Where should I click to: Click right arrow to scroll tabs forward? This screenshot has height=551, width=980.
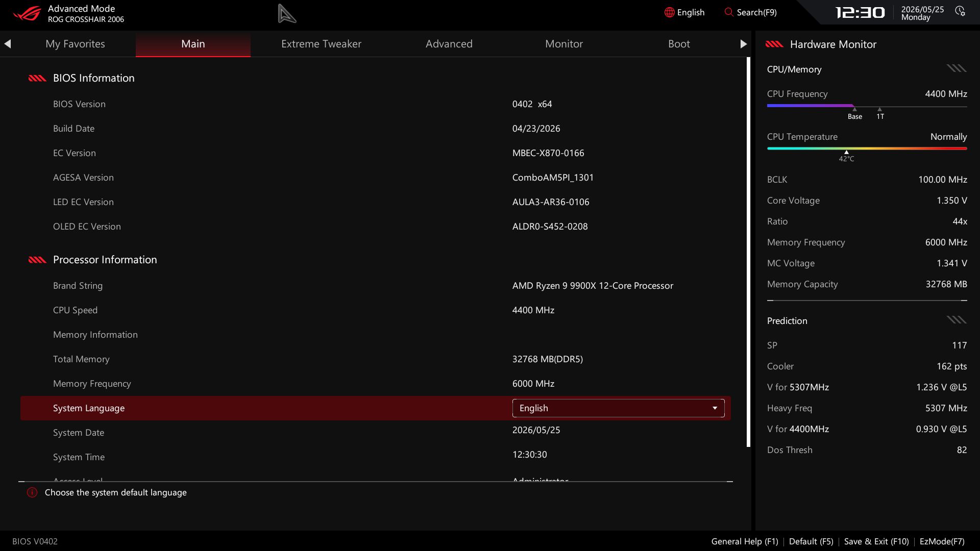coord(743,44)
